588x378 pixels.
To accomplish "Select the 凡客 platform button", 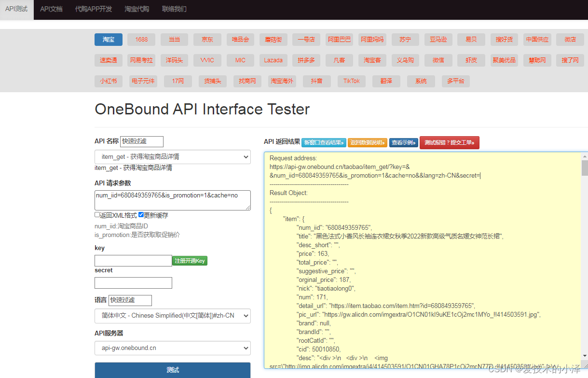I will point(340,60).
